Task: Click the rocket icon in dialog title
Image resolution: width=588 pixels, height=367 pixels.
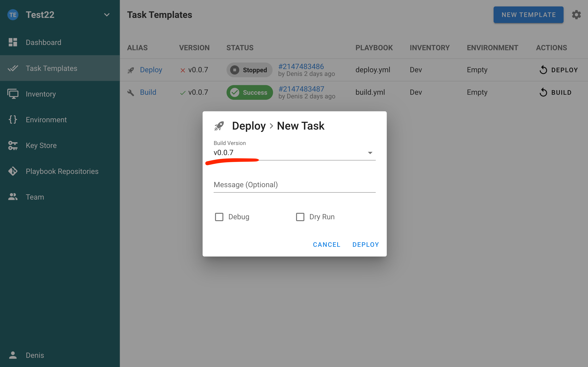Action: click(x=219, y=126)
